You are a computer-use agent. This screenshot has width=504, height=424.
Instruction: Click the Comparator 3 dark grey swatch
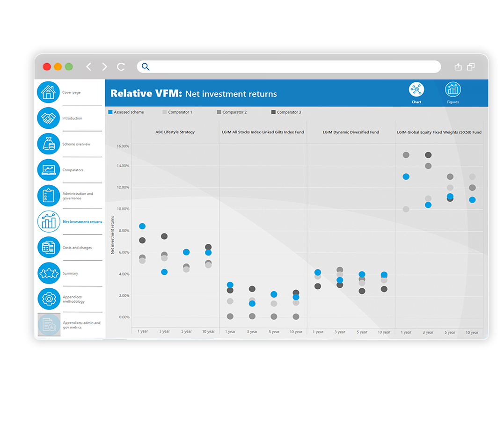point(273,112)
